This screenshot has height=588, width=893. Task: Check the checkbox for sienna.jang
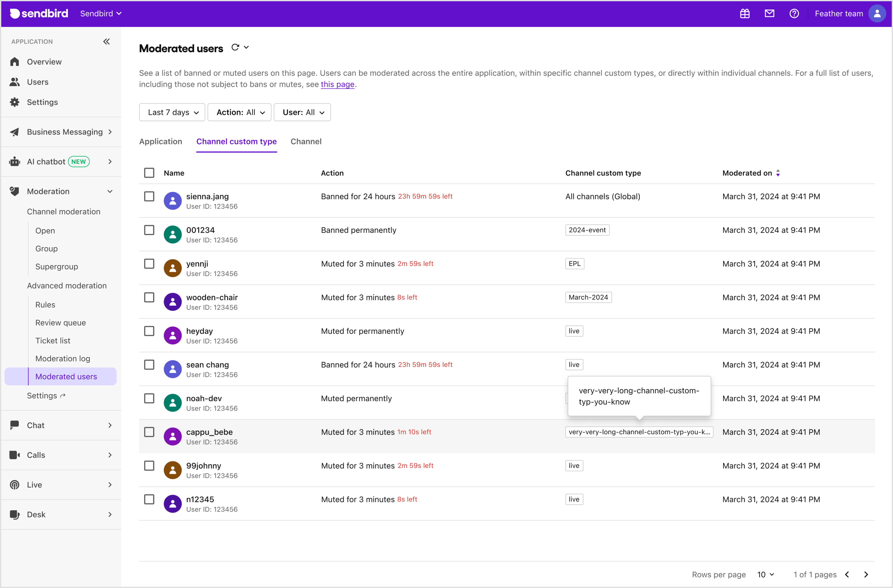coord(149,196)
